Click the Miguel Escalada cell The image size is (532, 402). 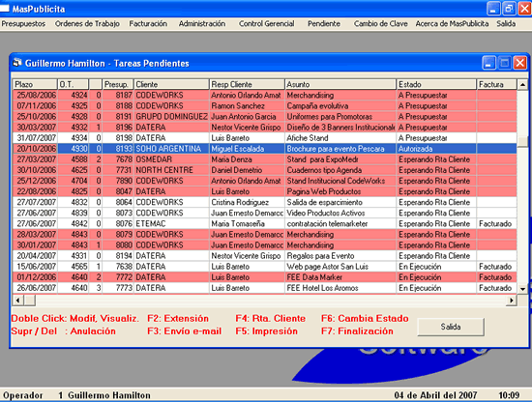(x=247, y=149)
